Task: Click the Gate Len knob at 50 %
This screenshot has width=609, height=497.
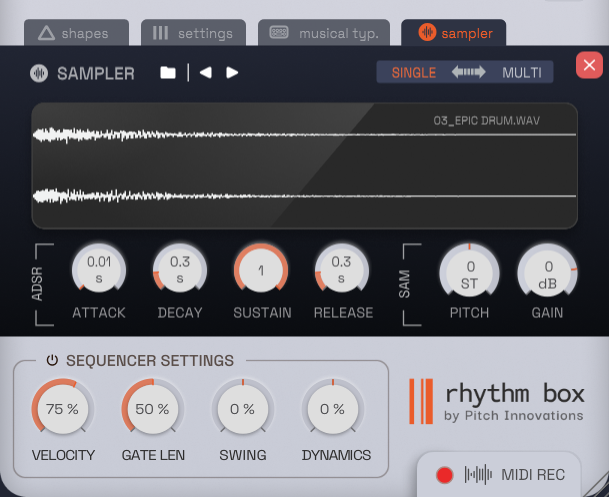Action: 152,408
